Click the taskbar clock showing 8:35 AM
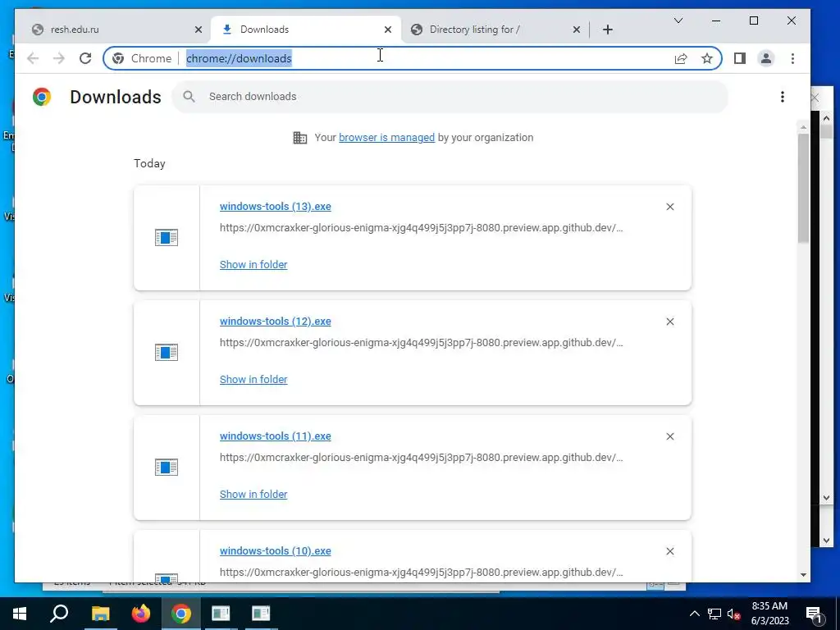This screenshot has height=630, width=840. point(769,614)
